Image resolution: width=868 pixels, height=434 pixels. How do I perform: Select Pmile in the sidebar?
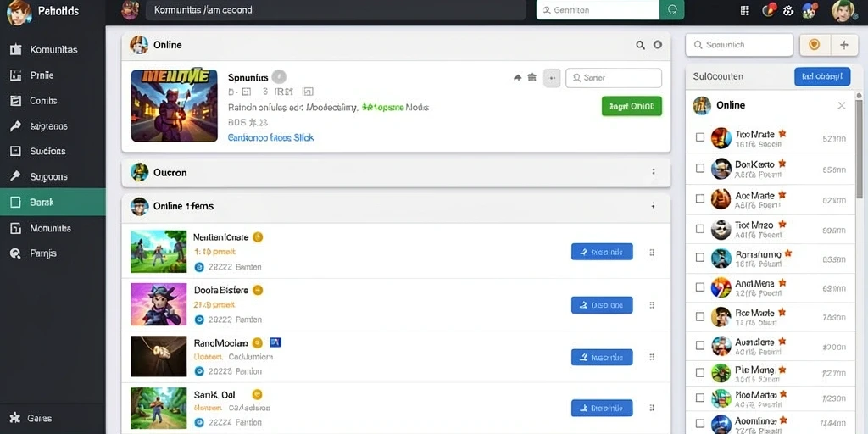53,75
